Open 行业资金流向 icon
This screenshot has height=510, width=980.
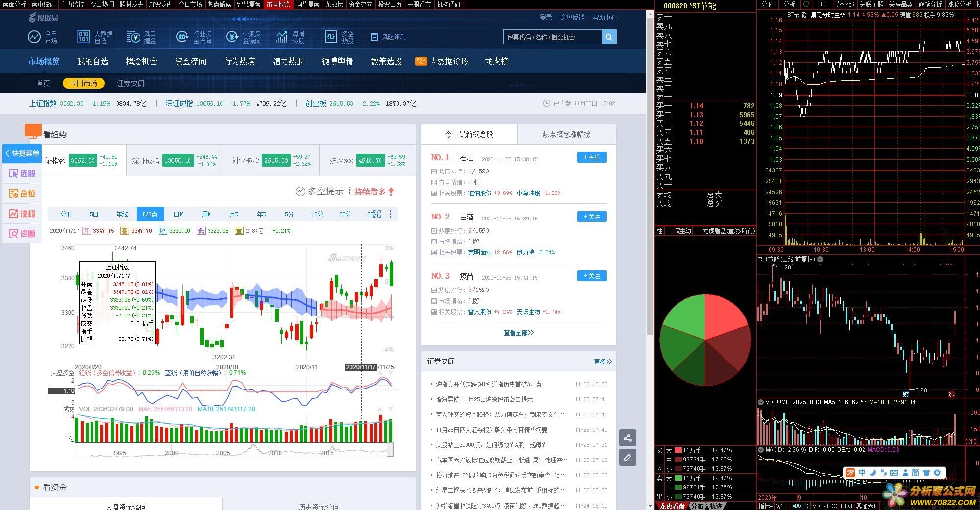click(182, 37)
